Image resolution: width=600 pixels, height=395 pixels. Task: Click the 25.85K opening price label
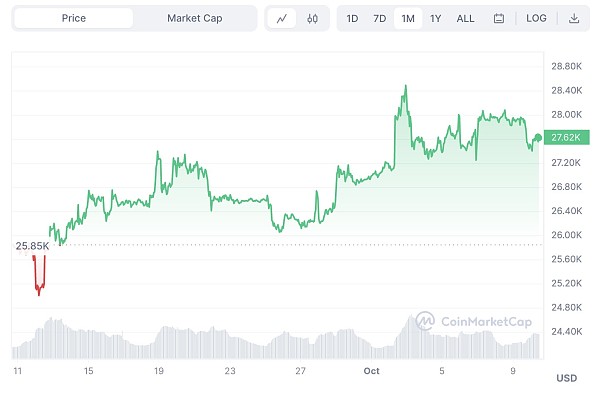pos(33,246)
